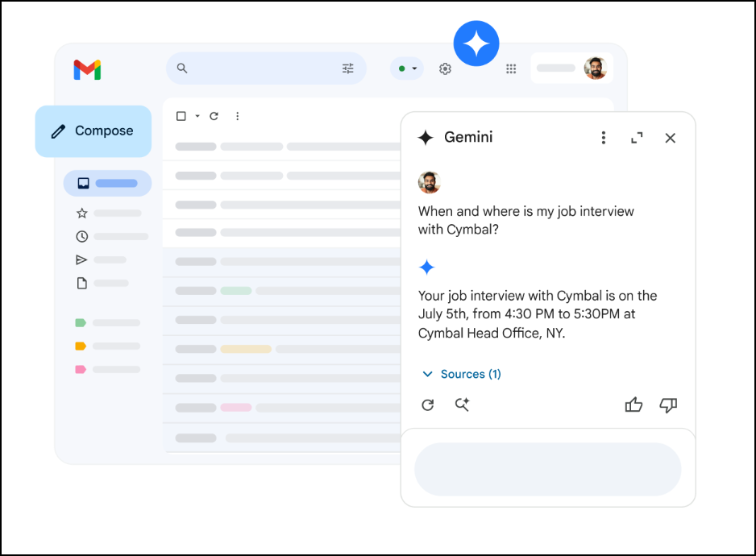Click the answer mentioning July 5th
Viewport: 756px width, 556px height.
[537, 314]
